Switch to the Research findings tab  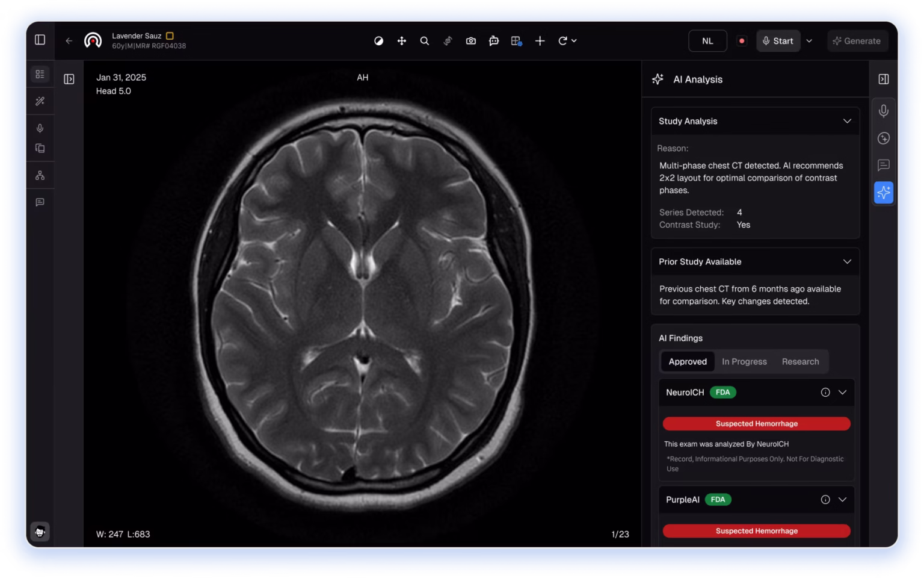pos(800,362)
